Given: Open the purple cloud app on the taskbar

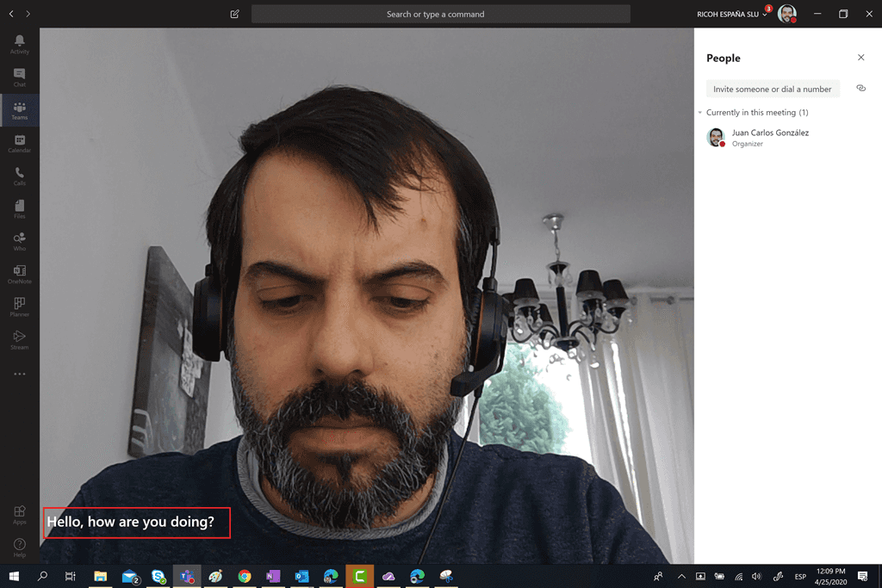Looking at the screenshot, I should click(388, 576).
